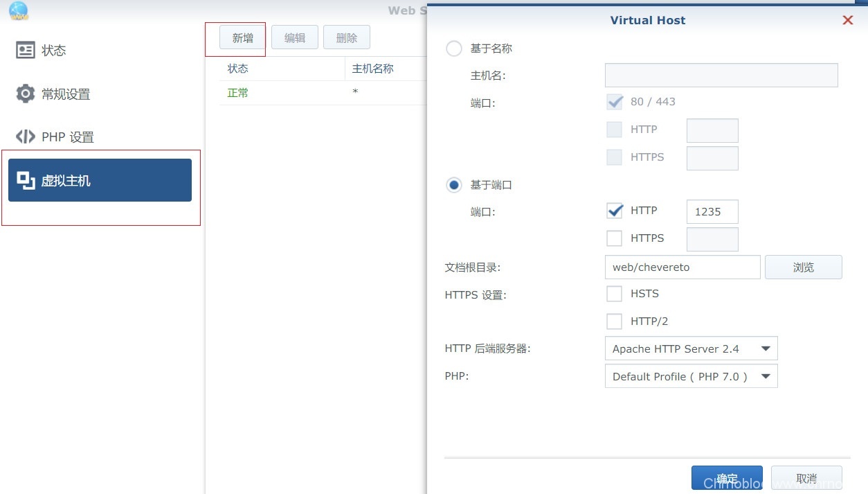Click 浏览 to browse document root
The height and width of the screenshot is (494, 868).
click(x=803, y=267)
